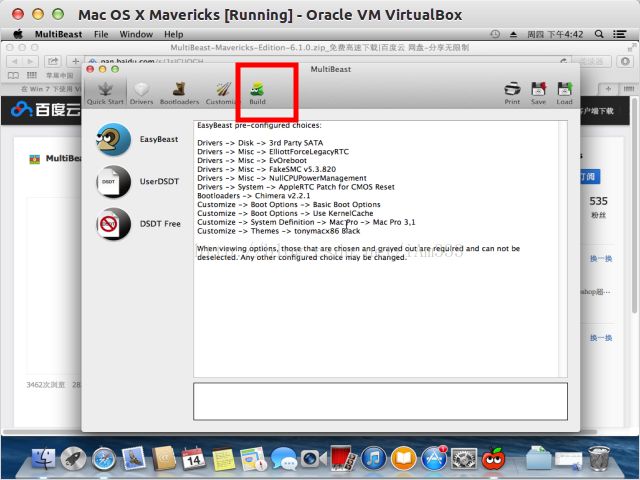Open the Drivers toolbar section

[x=141, y=93]
